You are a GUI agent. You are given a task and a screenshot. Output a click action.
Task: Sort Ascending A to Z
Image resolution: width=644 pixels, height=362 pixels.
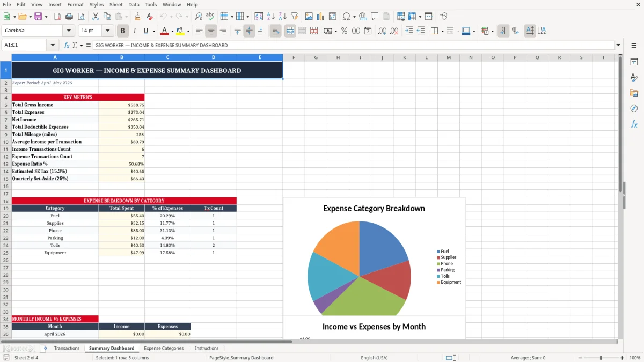[x=270, y=17]
